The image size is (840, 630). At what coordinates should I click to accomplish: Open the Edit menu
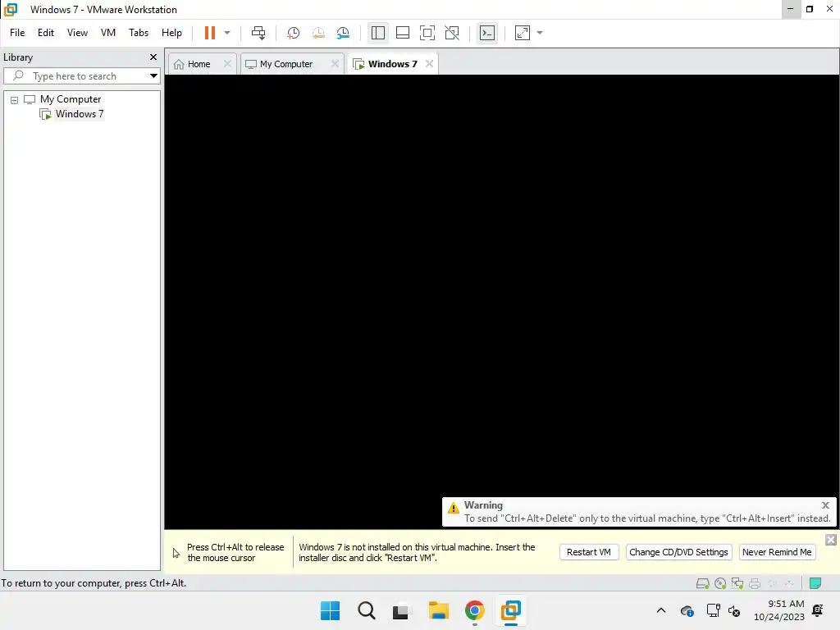tap(46, 33)
